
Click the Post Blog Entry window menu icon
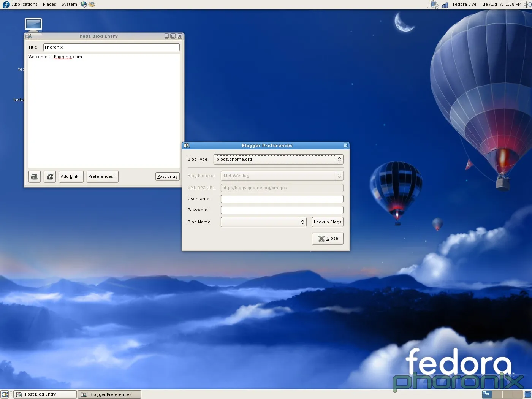[28, 36]
